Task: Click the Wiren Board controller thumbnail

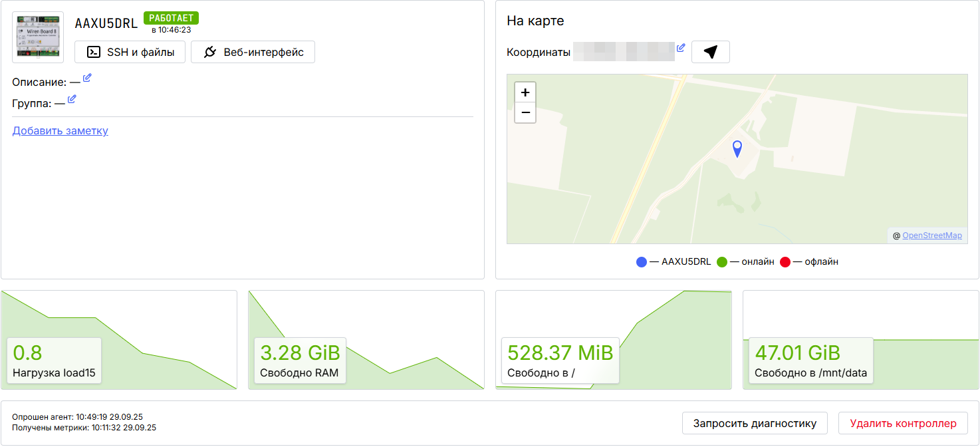Action: [x=38, y=37]
